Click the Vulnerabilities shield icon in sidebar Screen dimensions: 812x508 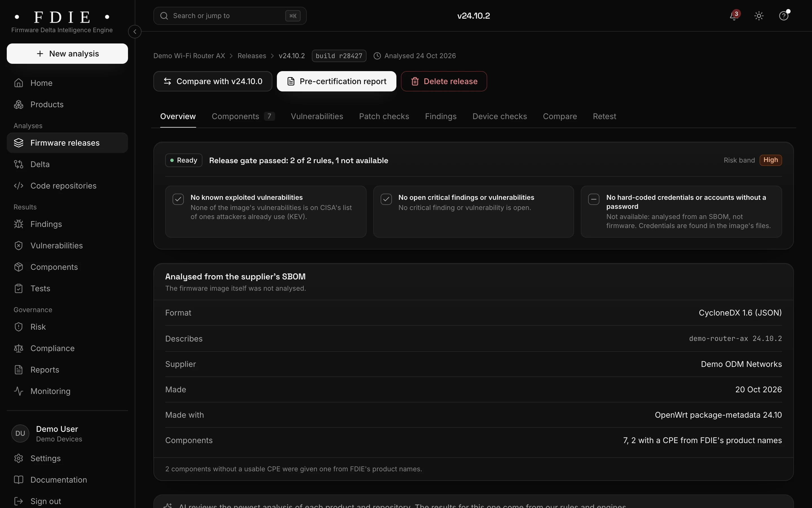point(19,245)
